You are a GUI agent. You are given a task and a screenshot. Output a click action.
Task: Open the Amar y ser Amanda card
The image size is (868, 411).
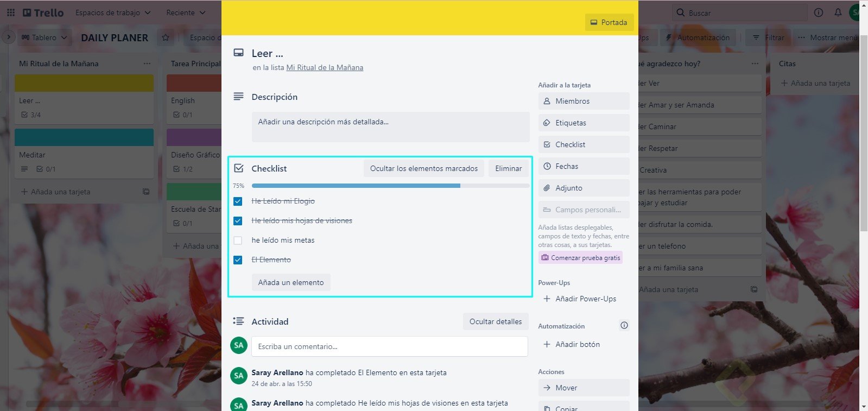700,105
